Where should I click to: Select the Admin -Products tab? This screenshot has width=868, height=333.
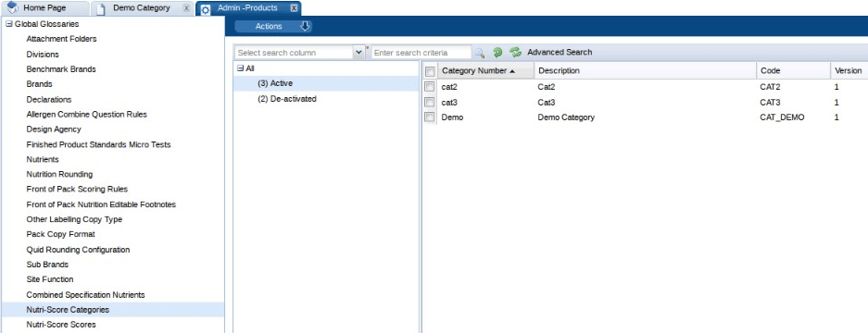pos(247,8)
